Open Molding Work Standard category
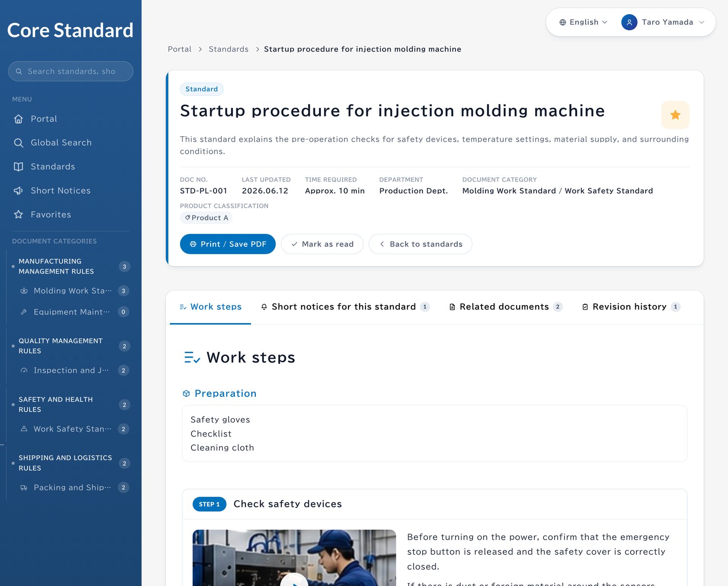This screenshot has width=728, height=586. coord(74,291)
